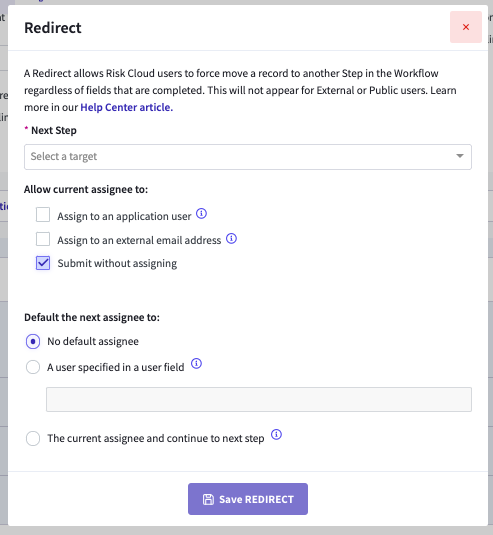The height and width of the screenshot is (535, 493).
Task: Show info for current assignee option
Action: tap(276, 435)
